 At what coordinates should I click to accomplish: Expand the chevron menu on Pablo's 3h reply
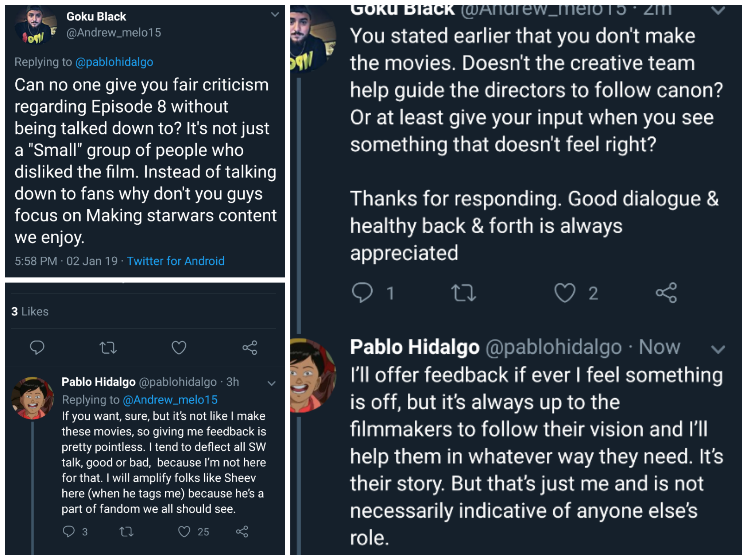point(271,383)
